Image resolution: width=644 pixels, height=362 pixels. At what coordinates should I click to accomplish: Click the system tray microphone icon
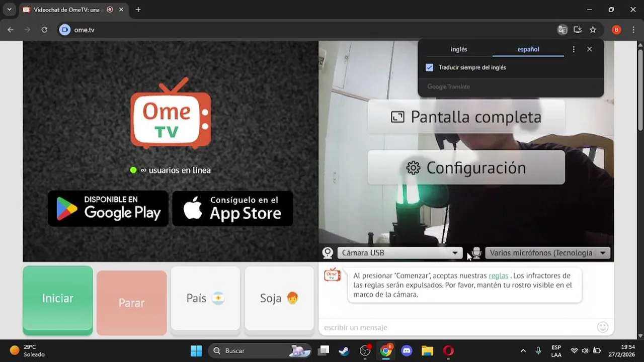click(x=538, y=350)
